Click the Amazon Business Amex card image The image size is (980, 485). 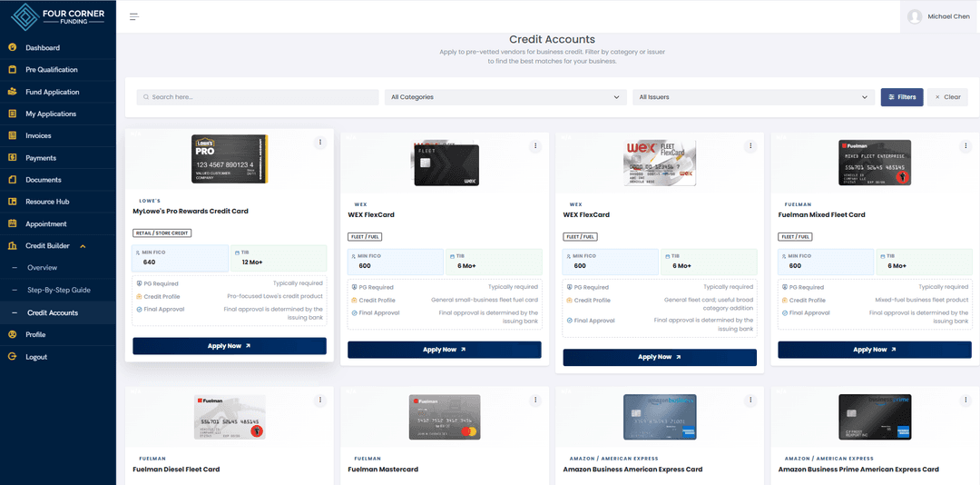(x=660, y=417)
